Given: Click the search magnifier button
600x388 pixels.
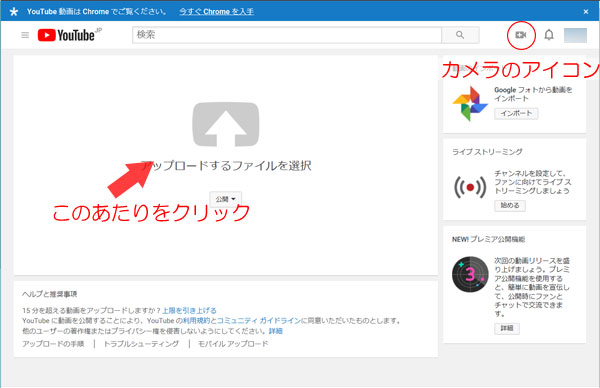Looking at the screenshot, I should pos(460,35).
